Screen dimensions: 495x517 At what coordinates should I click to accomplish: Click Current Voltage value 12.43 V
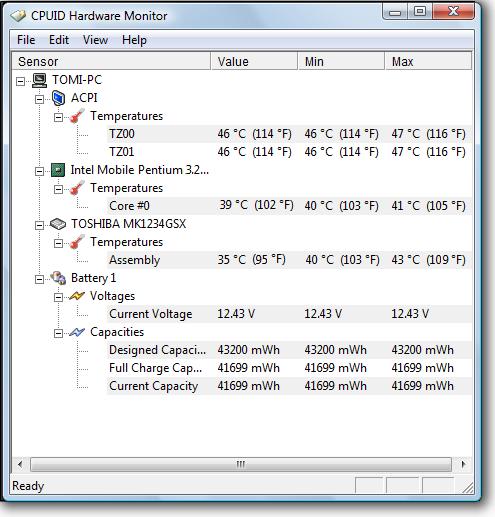[x=236, y=314]
